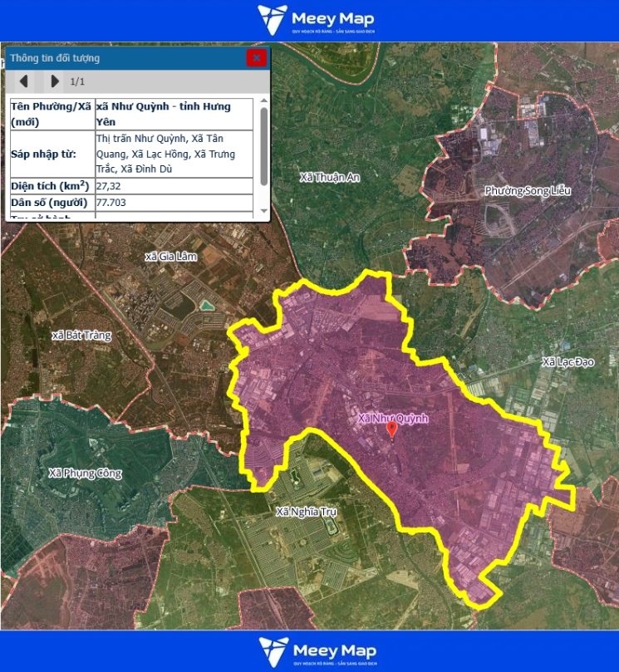The image size is (619, 672).
Task: Select the Xã Nghĩa Trụ map label
Action: (306, 512)
